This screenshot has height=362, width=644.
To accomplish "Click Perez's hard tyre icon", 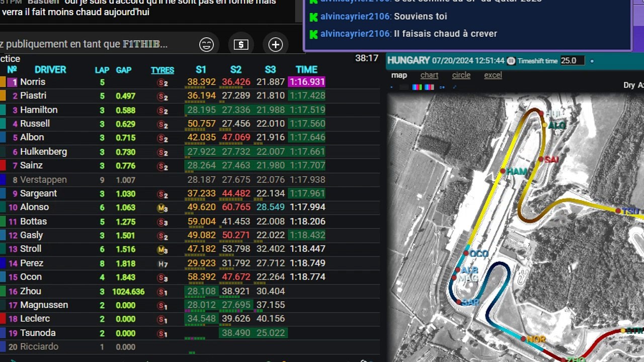I will (x=163, y=263).
